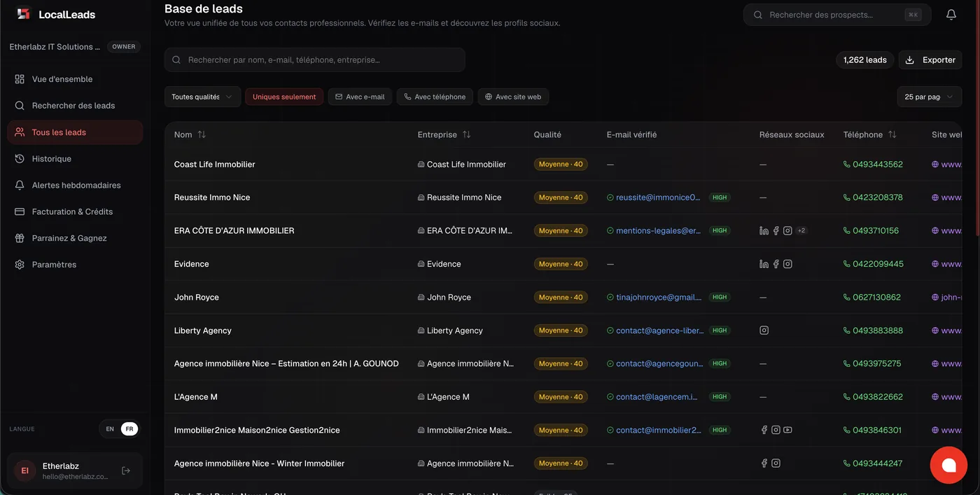Click Facebook icon in ERA CÔTE D'AZUR row

pyautogui.click(x=776, y=230)
